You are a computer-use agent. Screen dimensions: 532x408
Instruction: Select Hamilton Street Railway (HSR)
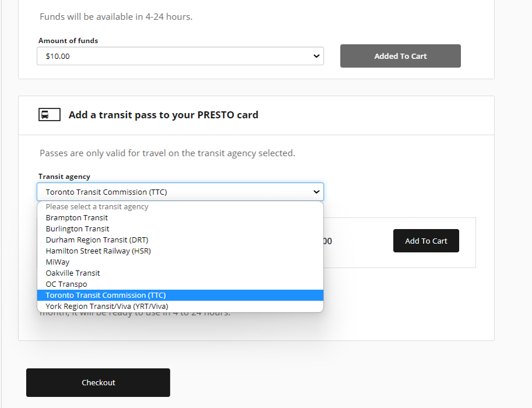(180, 251)
